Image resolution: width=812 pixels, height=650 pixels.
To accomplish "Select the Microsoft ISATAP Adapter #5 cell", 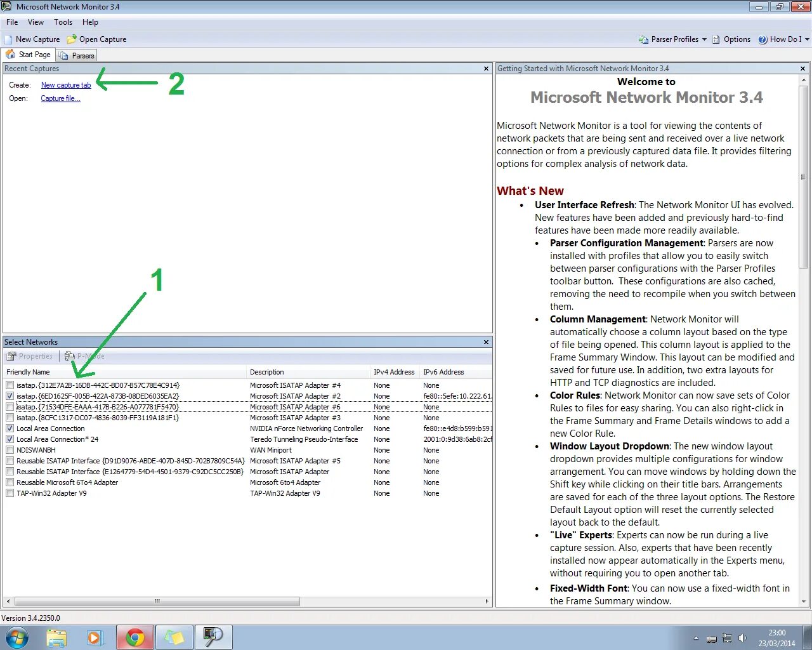I will pyautogui.click(x=295, y=461).
